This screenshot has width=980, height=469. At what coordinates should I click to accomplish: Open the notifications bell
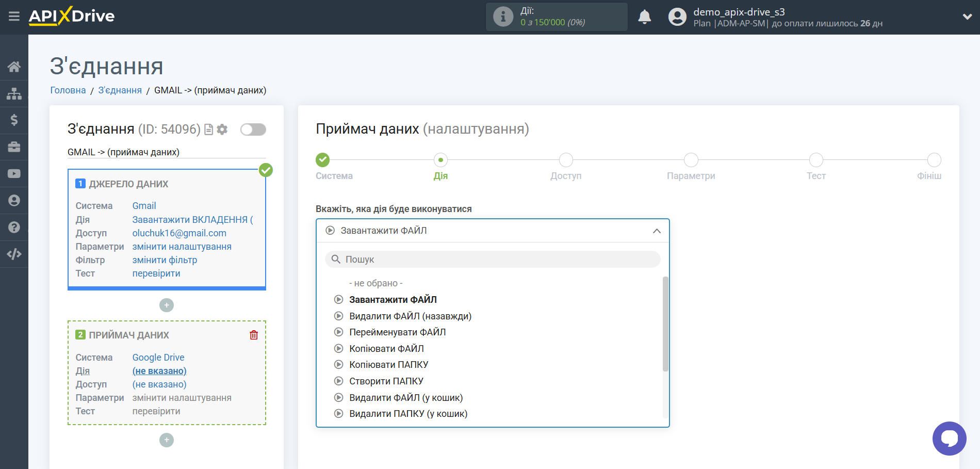click(x=644, y=17)
